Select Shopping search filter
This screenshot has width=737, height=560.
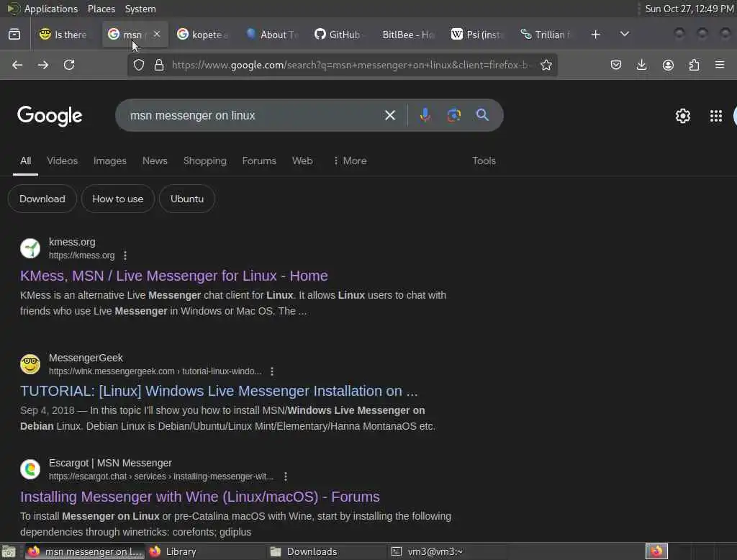[x=204, y=161]
